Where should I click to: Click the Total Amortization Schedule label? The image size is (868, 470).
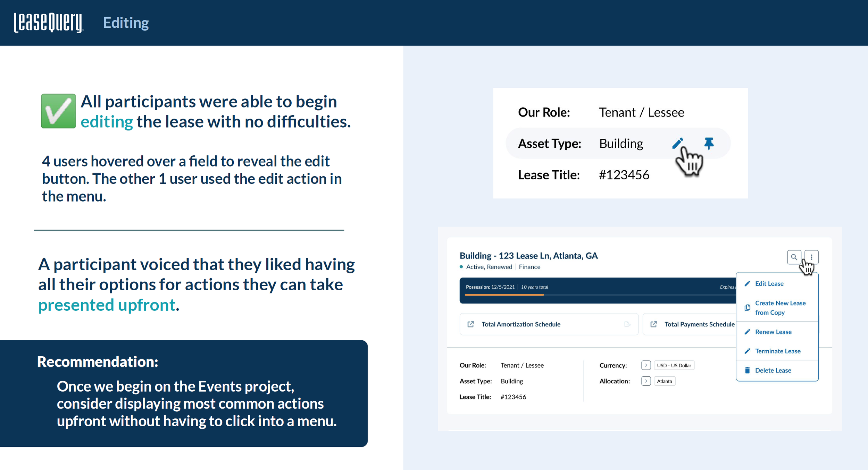tap(521, 324)
